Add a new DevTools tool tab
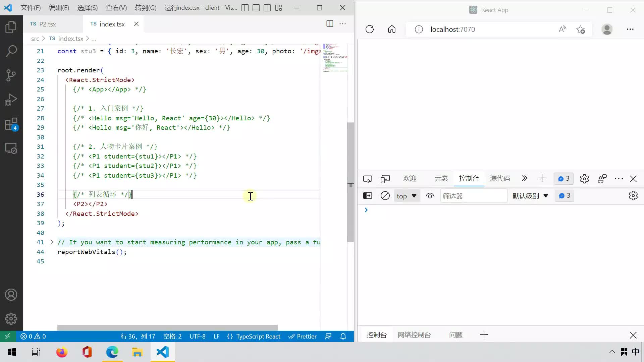Screen dimensions: 644x362 point(542,178)
